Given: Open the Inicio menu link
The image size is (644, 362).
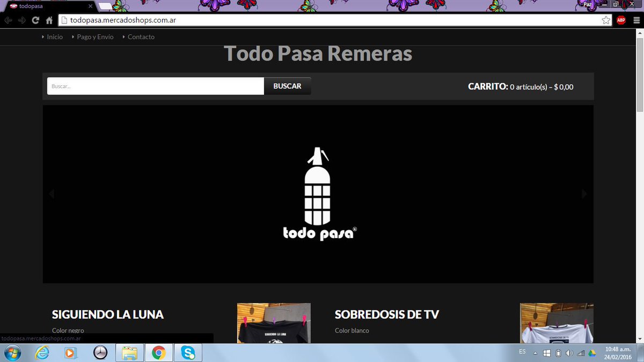Looking at the screenshot, I should point(55,37).
